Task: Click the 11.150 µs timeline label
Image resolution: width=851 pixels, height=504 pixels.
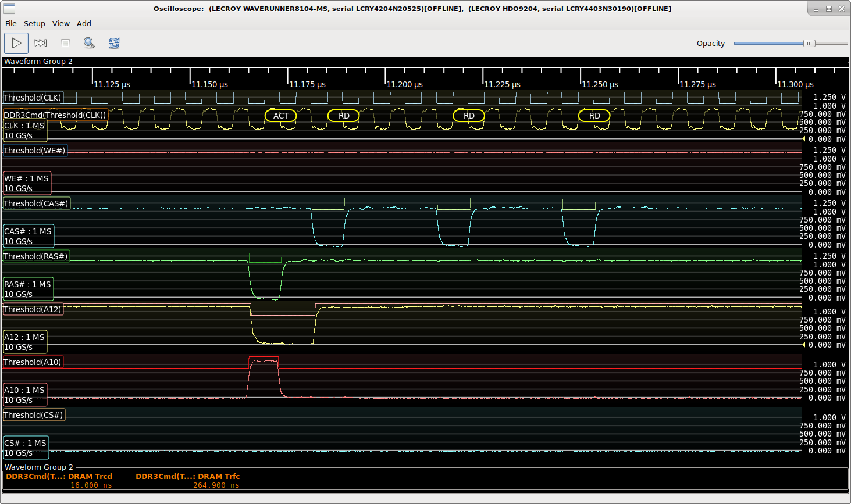Action: click(210, 84)
